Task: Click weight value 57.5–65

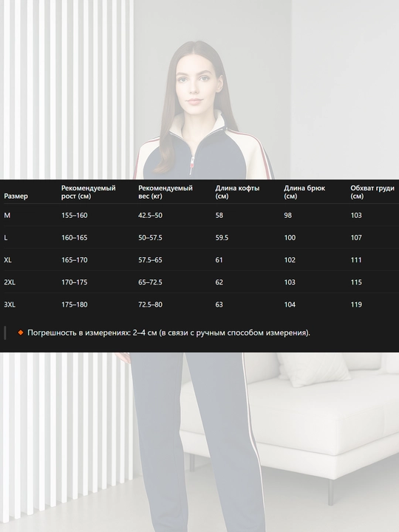Action: click(150, 260)
